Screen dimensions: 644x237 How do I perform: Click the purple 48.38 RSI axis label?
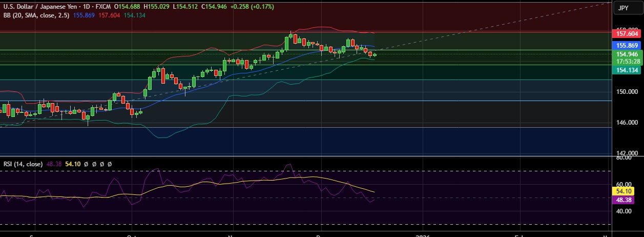coord(623,200)
